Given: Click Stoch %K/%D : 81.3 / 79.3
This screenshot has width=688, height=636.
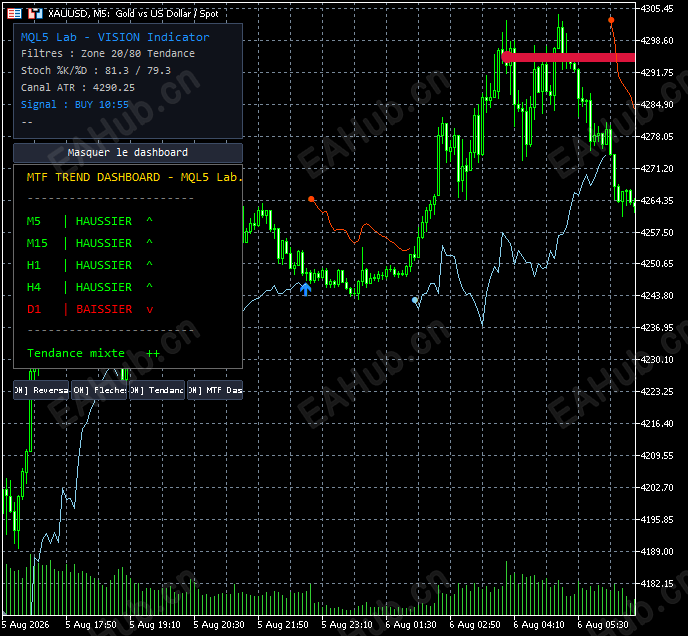Looking at the screenshot, I should coord(96,71).
